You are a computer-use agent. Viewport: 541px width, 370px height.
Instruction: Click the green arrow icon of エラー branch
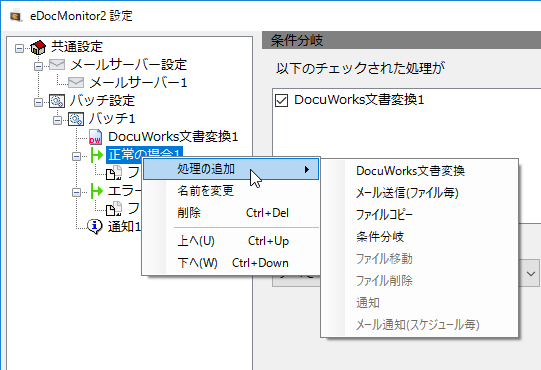[x=96, y=191]
